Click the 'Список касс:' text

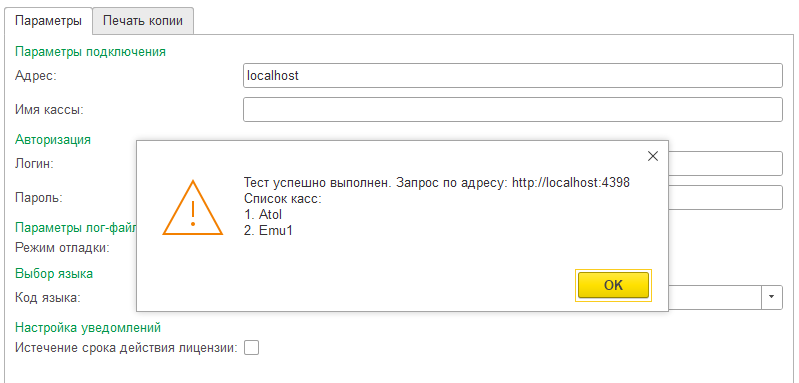[x=283, y=199]
